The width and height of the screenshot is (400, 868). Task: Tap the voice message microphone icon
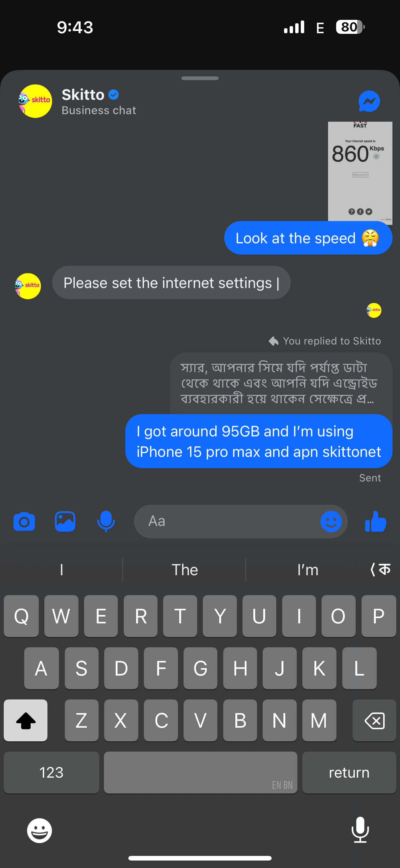[x=106, y=522]
